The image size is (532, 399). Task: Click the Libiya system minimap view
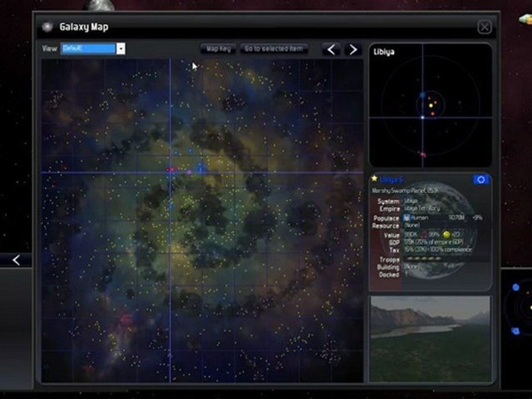pyautogui.click(x=430, y=105)
